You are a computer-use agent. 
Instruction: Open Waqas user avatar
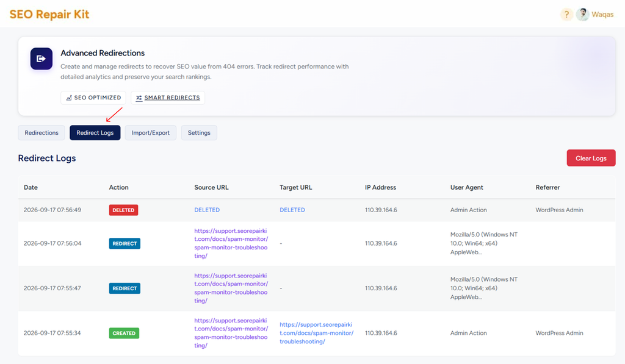pyautogui.click(x=582, y=15)
